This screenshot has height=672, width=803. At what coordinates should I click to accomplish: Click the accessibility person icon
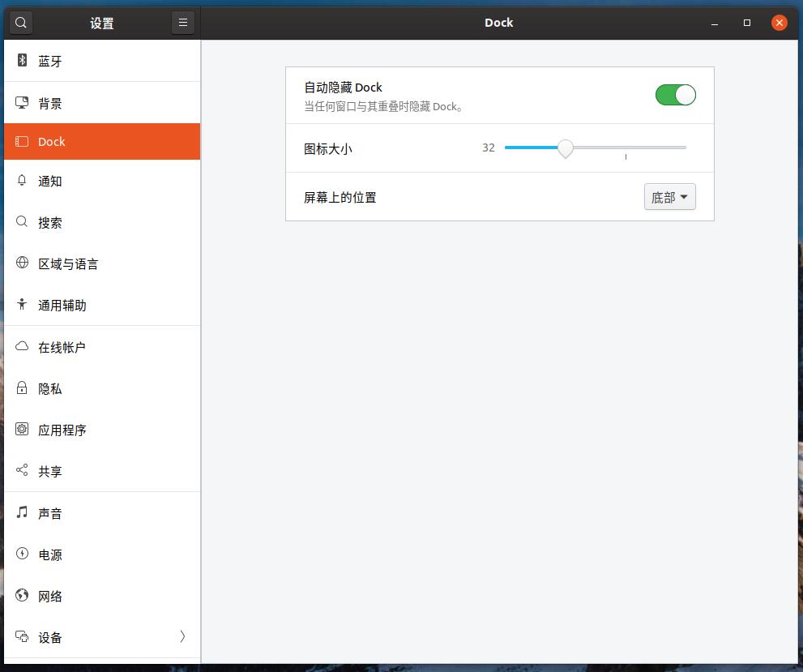click(x=22, y=304)
